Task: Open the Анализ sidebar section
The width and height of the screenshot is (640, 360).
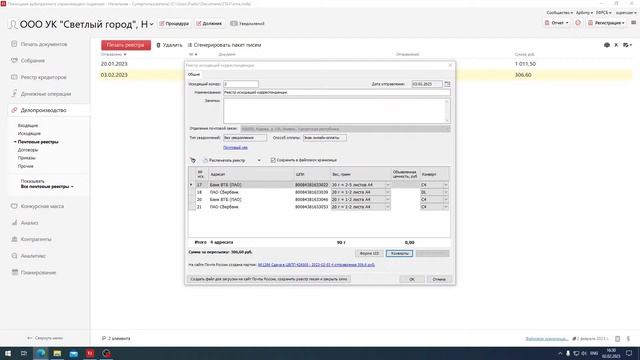Action: click(x=29, y=223)
